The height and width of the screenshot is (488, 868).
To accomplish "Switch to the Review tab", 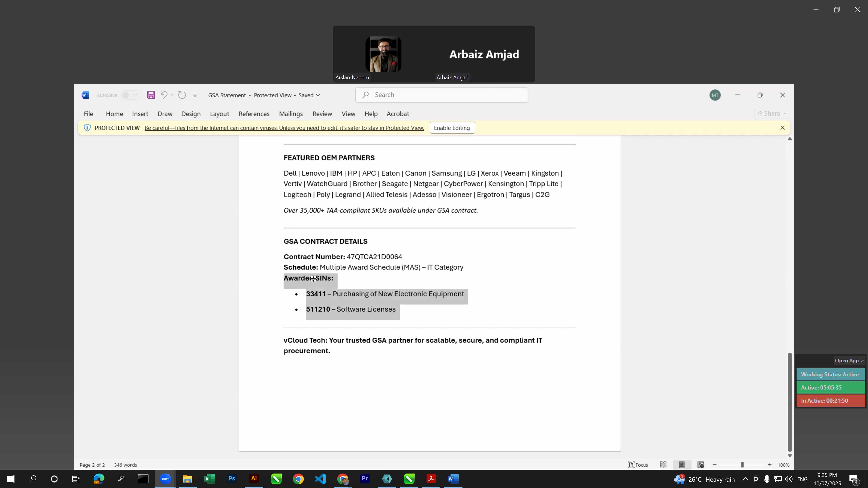I will [x=322, y=114].
